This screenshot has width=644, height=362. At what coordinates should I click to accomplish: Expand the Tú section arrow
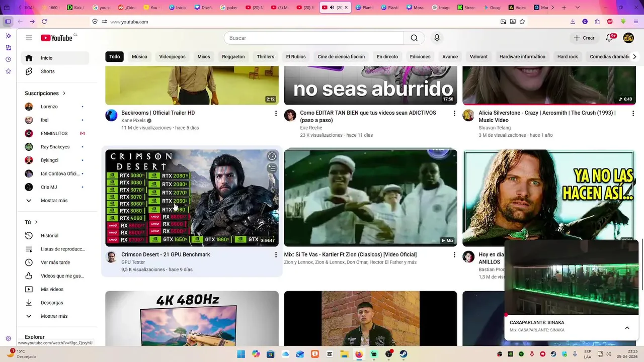click(x=36, y=222)
